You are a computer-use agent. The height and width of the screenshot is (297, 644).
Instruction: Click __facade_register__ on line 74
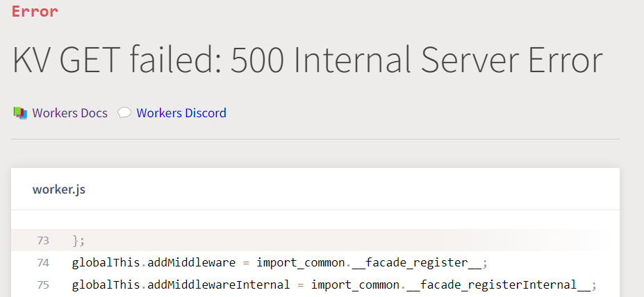pyautogui.click(x=427, y=262)
